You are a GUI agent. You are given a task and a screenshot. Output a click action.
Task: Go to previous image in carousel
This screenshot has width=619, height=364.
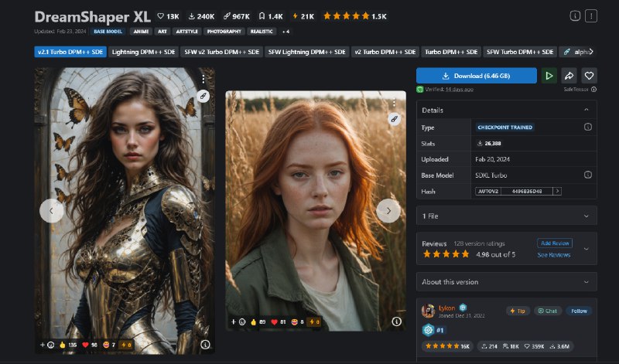coord(51,211)
